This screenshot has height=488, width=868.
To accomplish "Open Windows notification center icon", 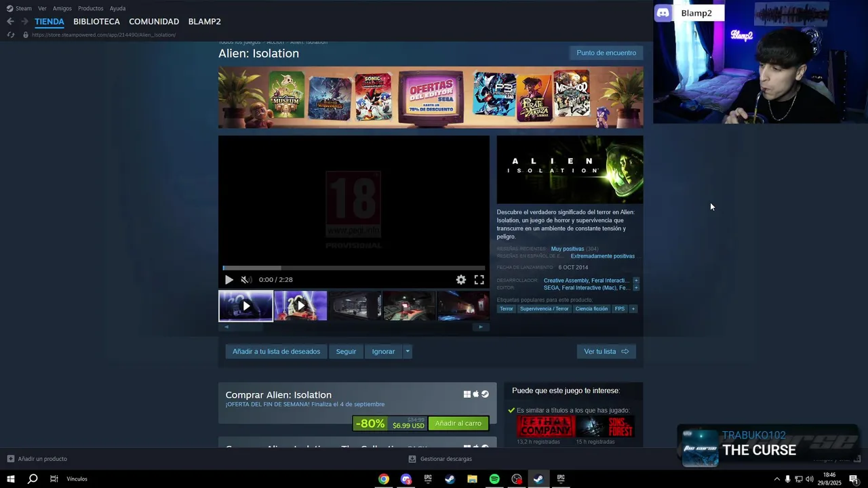I will click(x=853, y=479).
